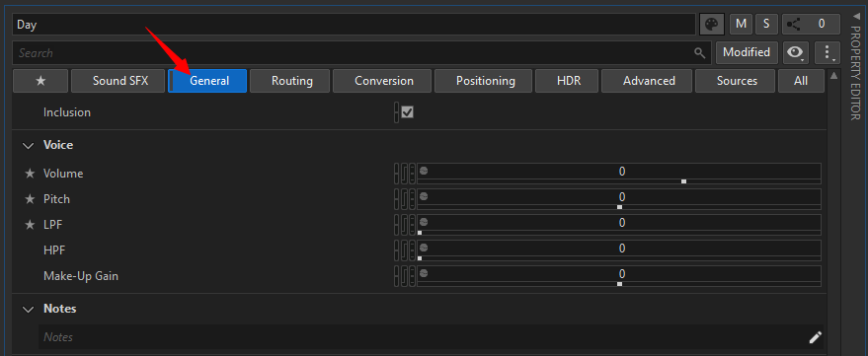Open the eye visibility options dropdown

pos(796,52)
